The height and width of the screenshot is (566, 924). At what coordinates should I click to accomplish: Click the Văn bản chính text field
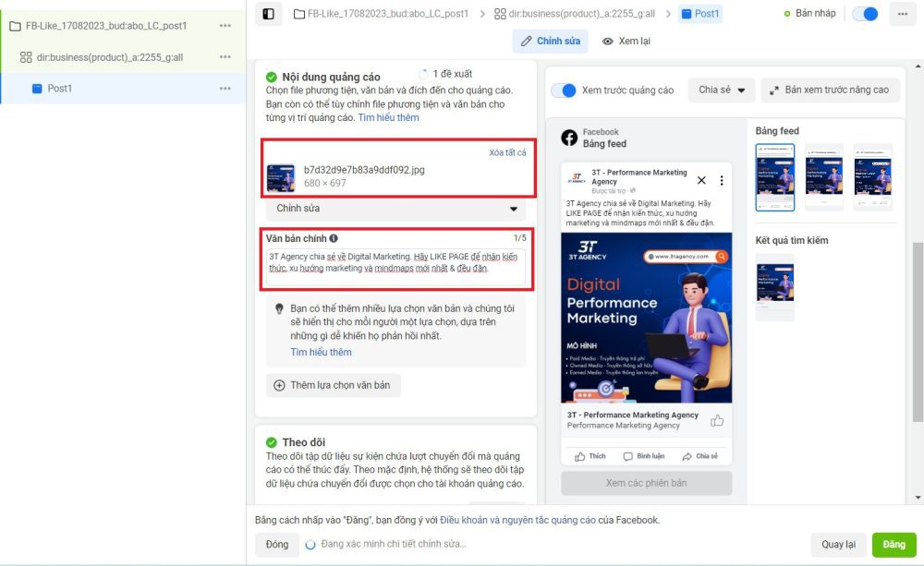[x=395, y=268]
